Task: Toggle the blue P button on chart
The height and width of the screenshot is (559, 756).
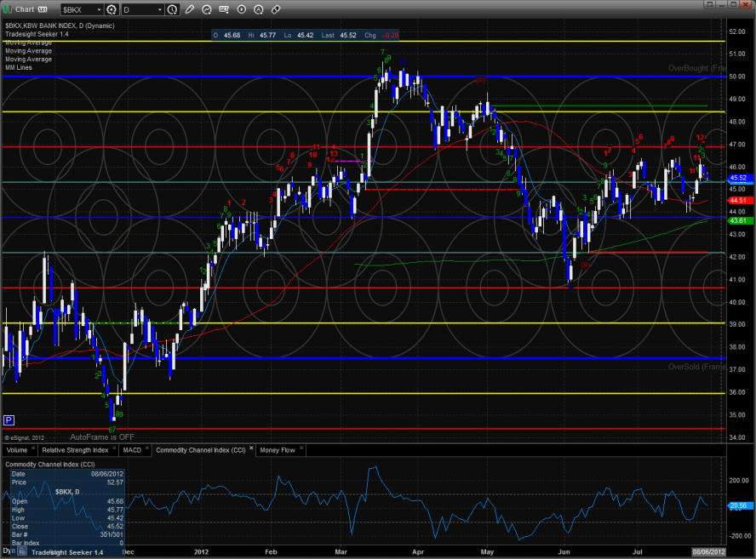Action: tap(9, 419)
